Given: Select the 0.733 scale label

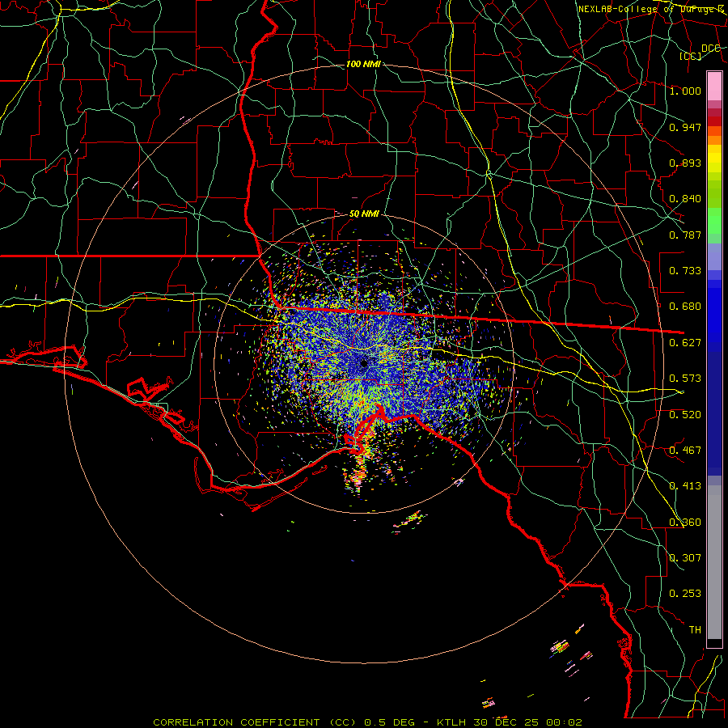Looking at the screenshot, I should point(685,271).
